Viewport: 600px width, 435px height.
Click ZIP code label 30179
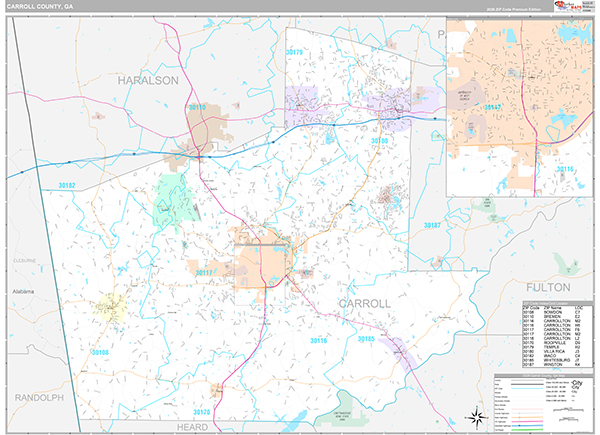pyautogui.click(x=294, y=52)
